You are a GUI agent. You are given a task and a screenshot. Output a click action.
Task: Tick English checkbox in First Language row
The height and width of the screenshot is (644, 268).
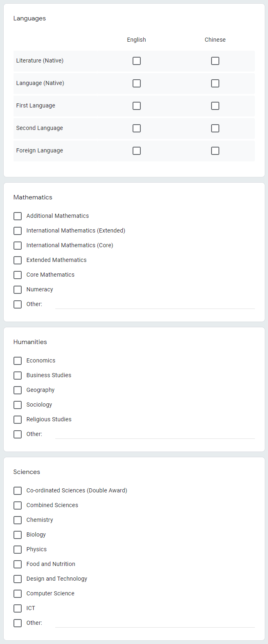click(137, 106)
